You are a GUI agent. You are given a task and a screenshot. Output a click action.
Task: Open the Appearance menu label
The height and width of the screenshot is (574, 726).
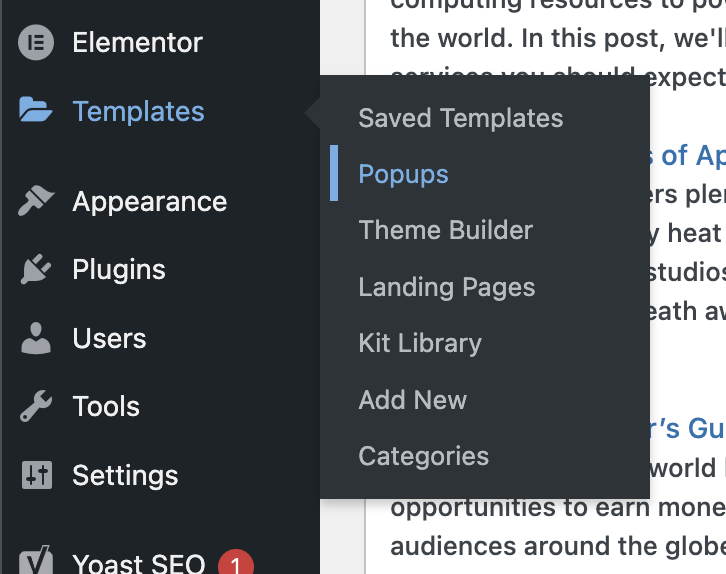[150, 202]
